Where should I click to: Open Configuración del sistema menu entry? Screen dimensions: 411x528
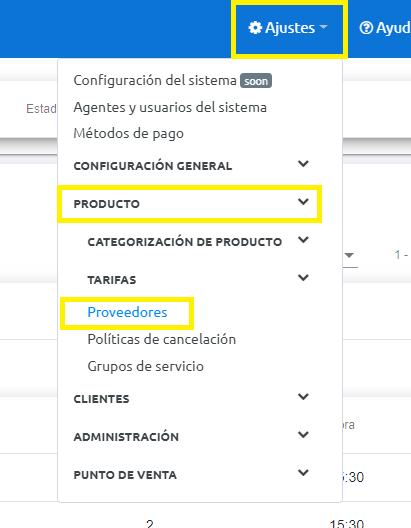coord(155,80)
